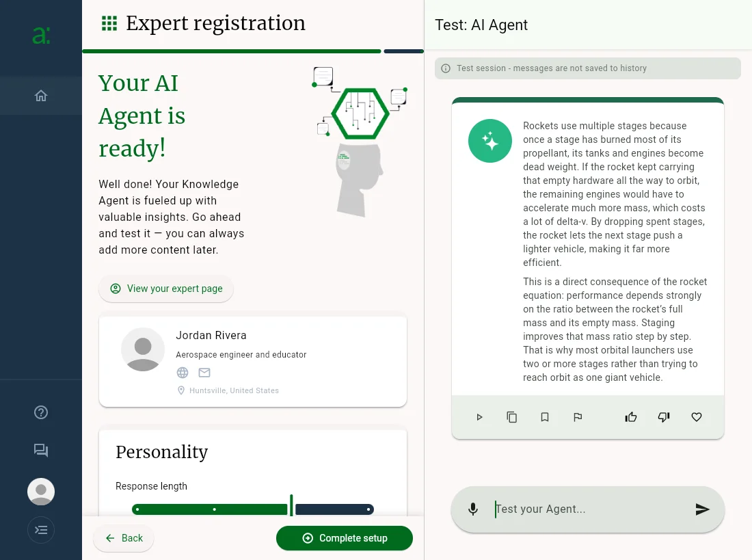This screenshot has height=560, width=752.
Task: Click 'Aerospace engineer and educator' text
Action: [x=241, y=355]
